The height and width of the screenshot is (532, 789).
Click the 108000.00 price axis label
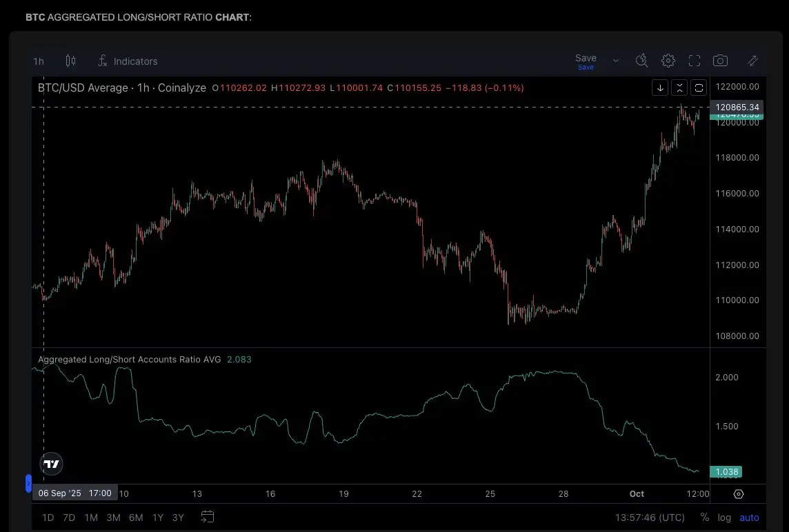(x=737, y=336)
